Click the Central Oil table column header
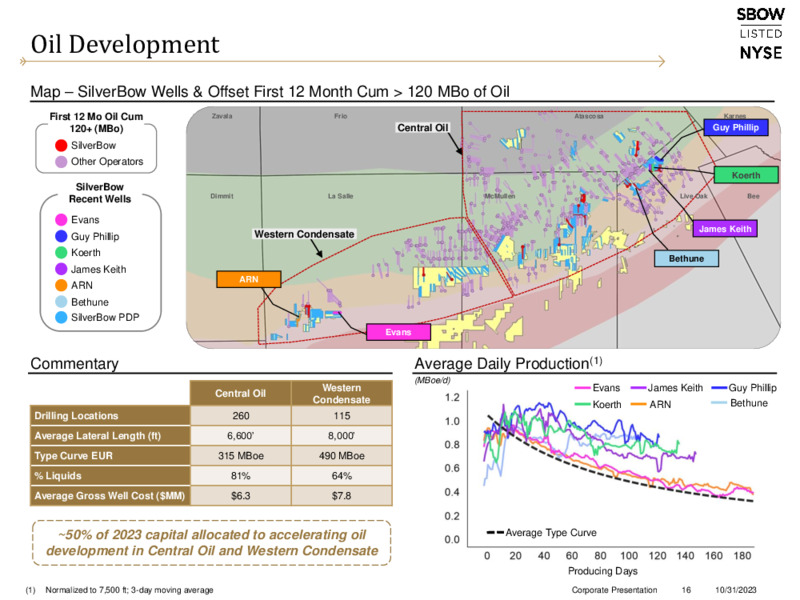 coord(240,393)
